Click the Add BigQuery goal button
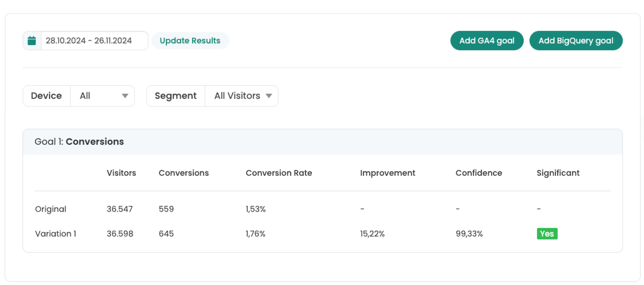The width and height of the screenshot is (644, 285). point(576,41)
